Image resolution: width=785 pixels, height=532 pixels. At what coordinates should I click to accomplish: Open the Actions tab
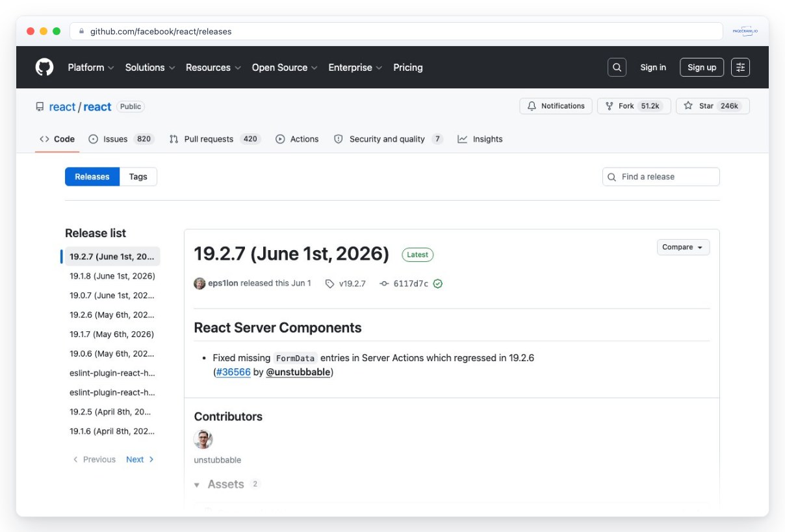tap(297, 139)
